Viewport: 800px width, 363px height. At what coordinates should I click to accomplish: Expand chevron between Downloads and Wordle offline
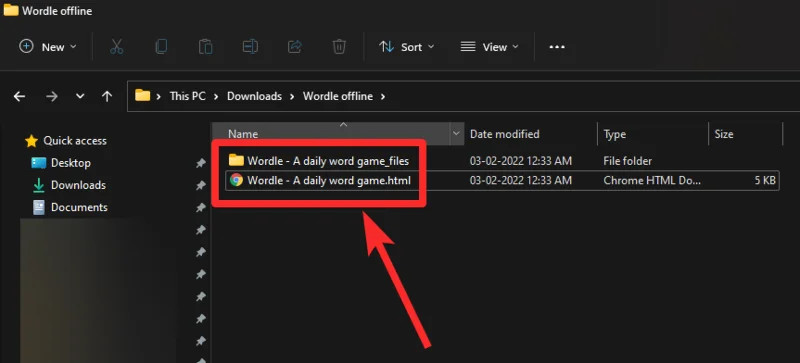(x=292, y=96)
